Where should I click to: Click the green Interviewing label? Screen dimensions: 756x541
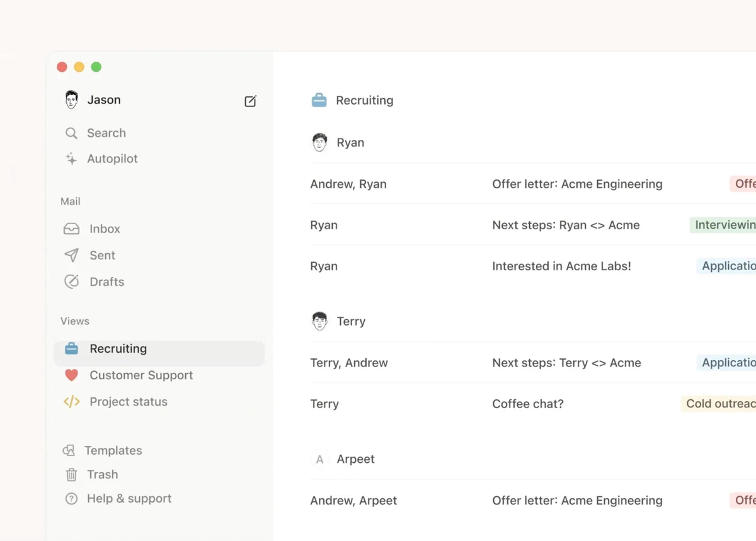tap(723, 225)
